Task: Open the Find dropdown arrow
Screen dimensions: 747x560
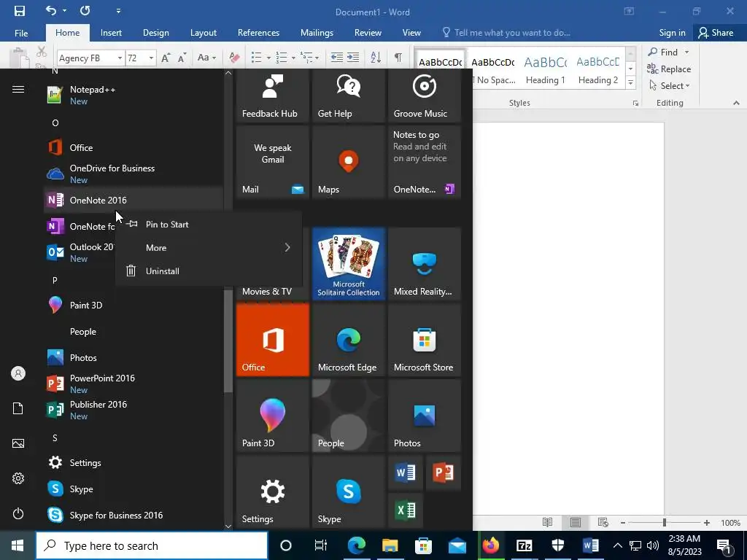Action: coord(686,52)
